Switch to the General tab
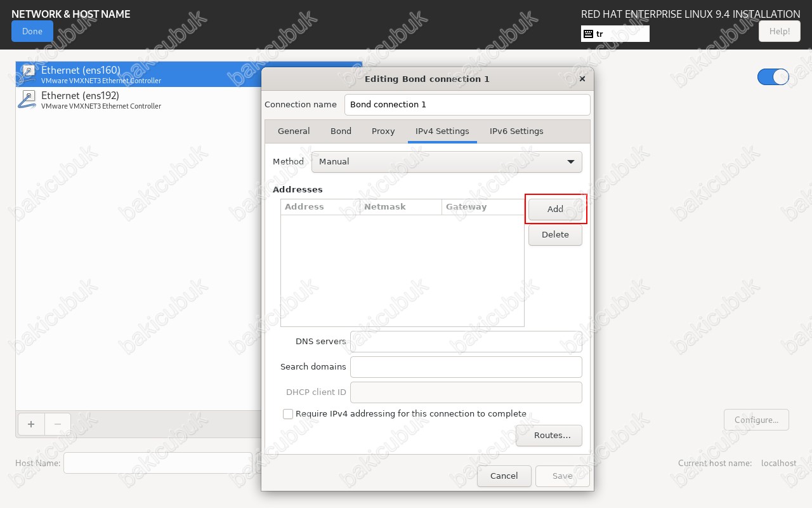 pos(294,131)
